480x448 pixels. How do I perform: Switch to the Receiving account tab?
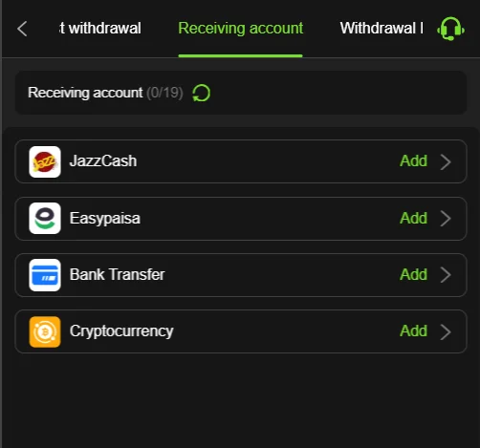(241, 29)
